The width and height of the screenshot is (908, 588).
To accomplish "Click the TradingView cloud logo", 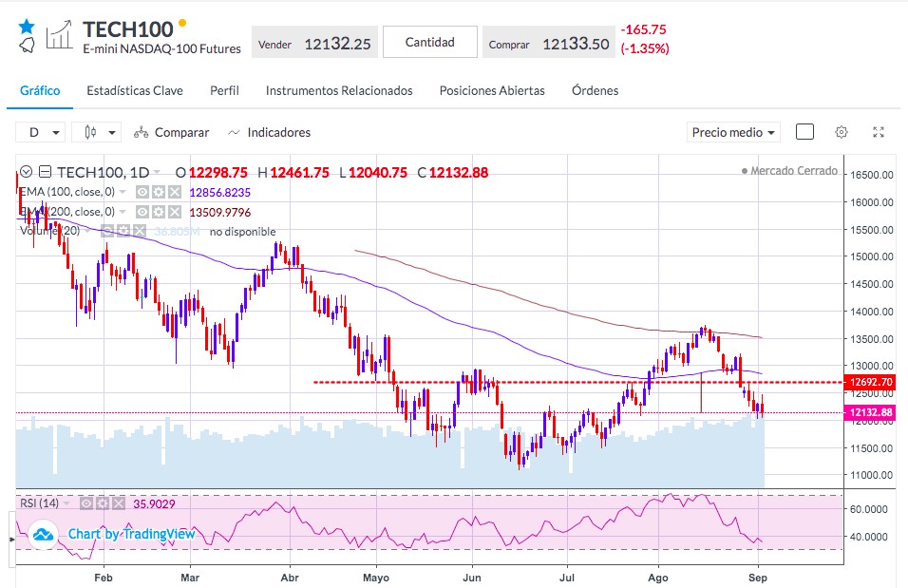I will coord(43,534).
